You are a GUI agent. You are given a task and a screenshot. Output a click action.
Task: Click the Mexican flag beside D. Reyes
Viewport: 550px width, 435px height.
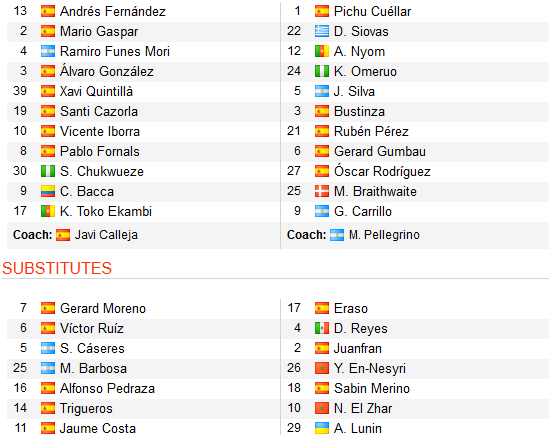[x=322, y=328]
